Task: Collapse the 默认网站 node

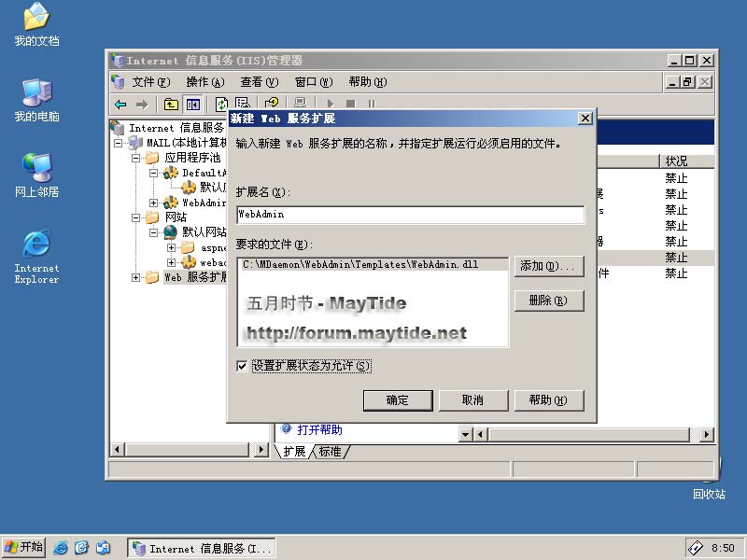Action: (153, 232)
